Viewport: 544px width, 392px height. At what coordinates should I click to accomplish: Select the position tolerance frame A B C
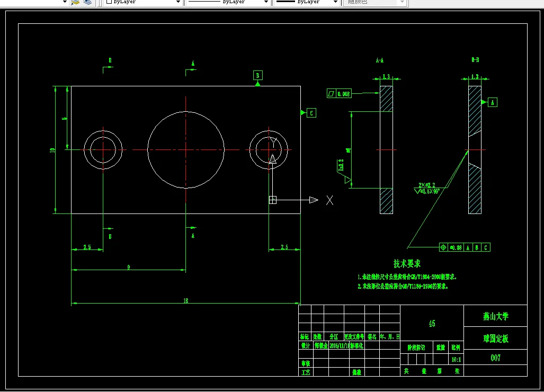[x=465, y=247]
